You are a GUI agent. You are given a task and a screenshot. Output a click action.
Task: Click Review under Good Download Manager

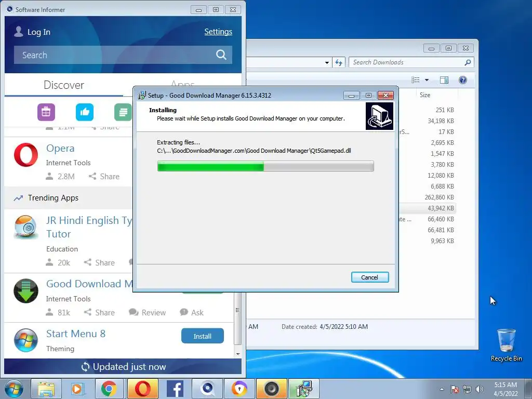pyautogui.click(x=147, y=312)
